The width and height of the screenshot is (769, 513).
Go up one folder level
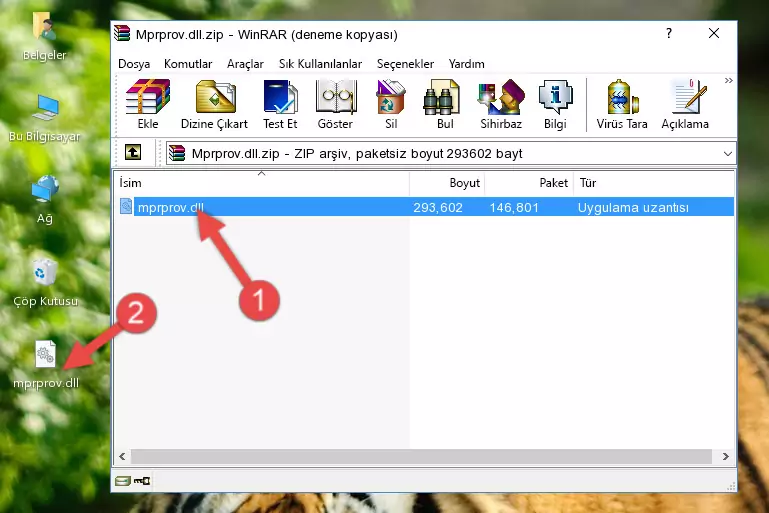tap(133, 153)
